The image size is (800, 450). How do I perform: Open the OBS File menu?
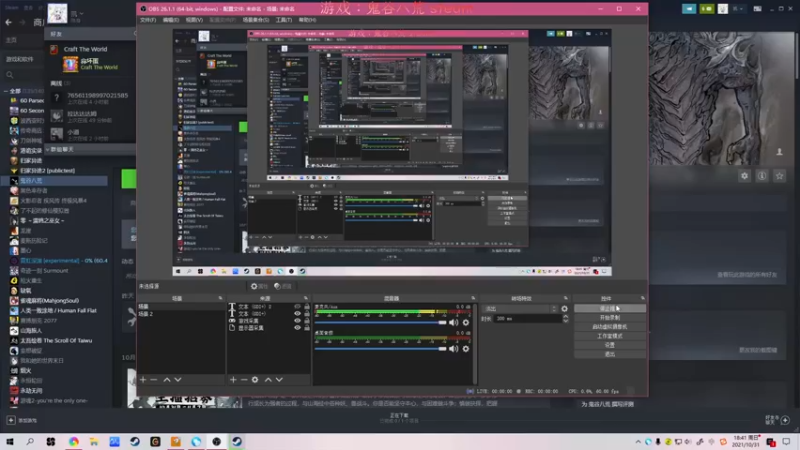click(148, 20)
